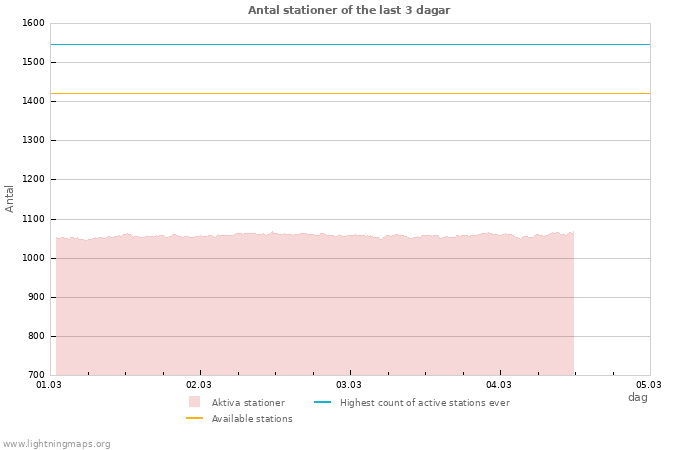Select the Highest count of active stations ever label
Screen dimensions: 700x450
click(x=424, y=403)
